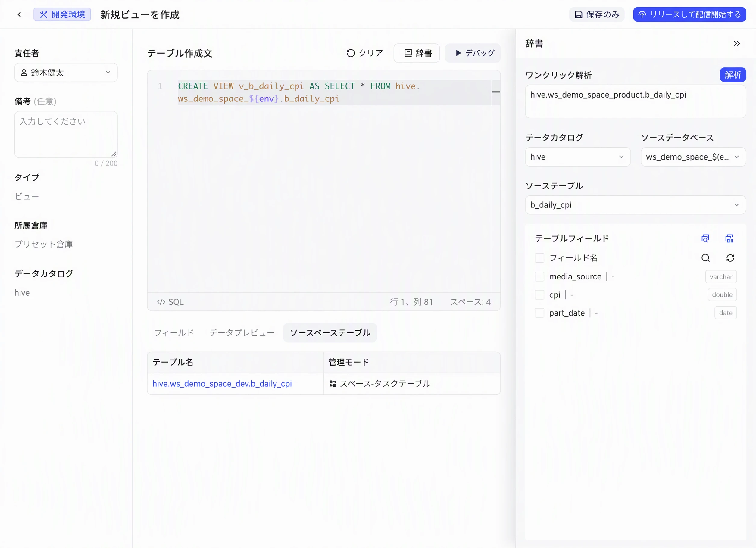Open the ソースデータベース dropdown

(x=693, y=157)
